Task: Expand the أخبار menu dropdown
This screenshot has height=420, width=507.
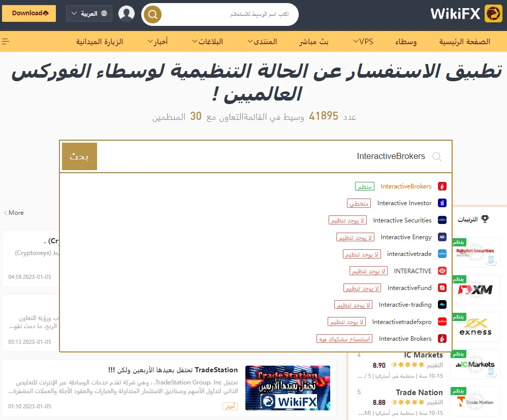Action: (157, 41)
